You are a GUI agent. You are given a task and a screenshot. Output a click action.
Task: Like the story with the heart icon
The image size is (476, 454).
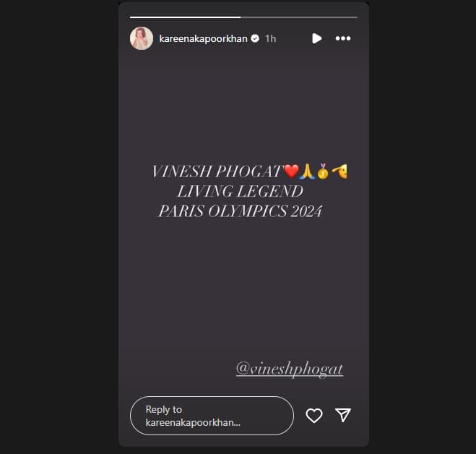[314, 416]
